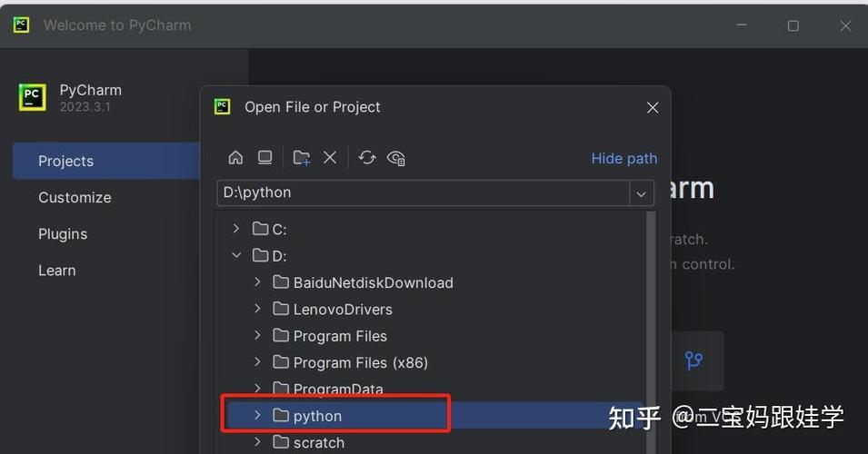This screenshot has height=454, width=868.
Task: Collapse the D: drive node
Action: pyautogui.click(x=236, y=255)
